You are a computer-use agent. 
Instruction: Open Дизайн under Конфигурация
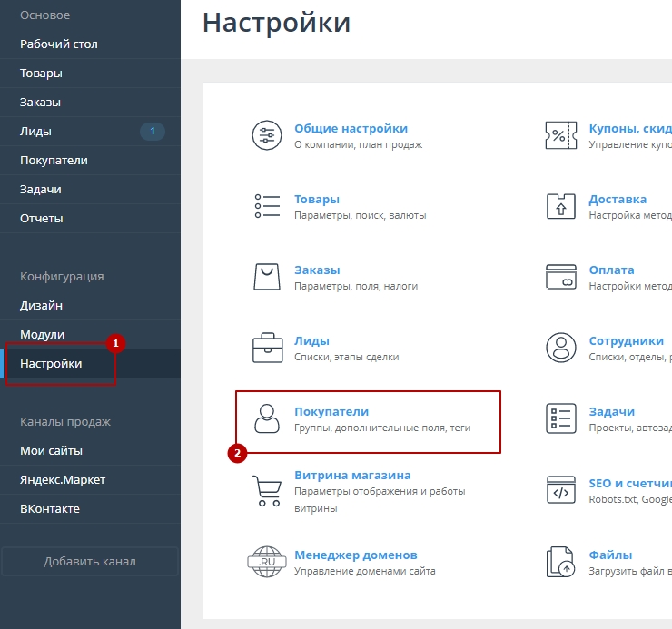[x=42, y=305]
